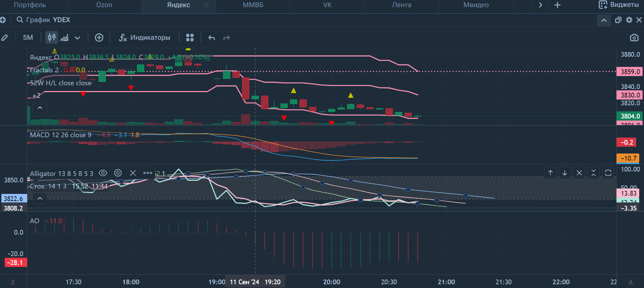Add a new tab with plus icon
Viewport: 644px width, 288px height.
tap(557, 5)
